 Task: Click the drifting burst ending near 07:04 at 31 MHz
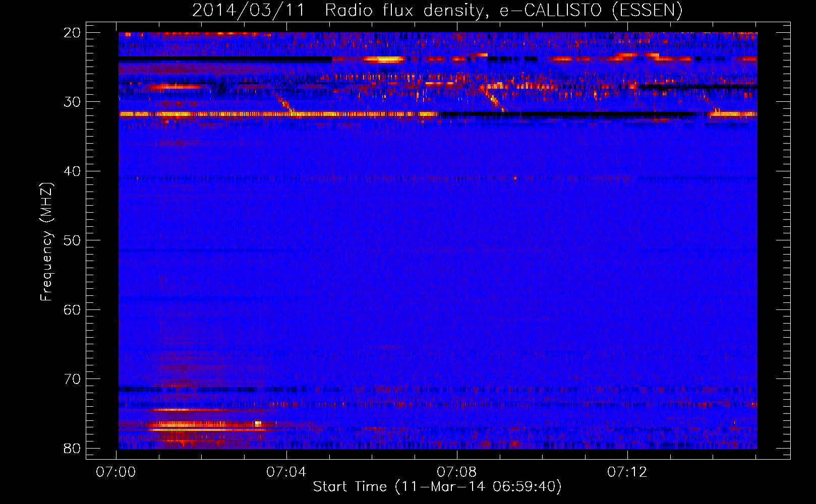click(285, 105)
